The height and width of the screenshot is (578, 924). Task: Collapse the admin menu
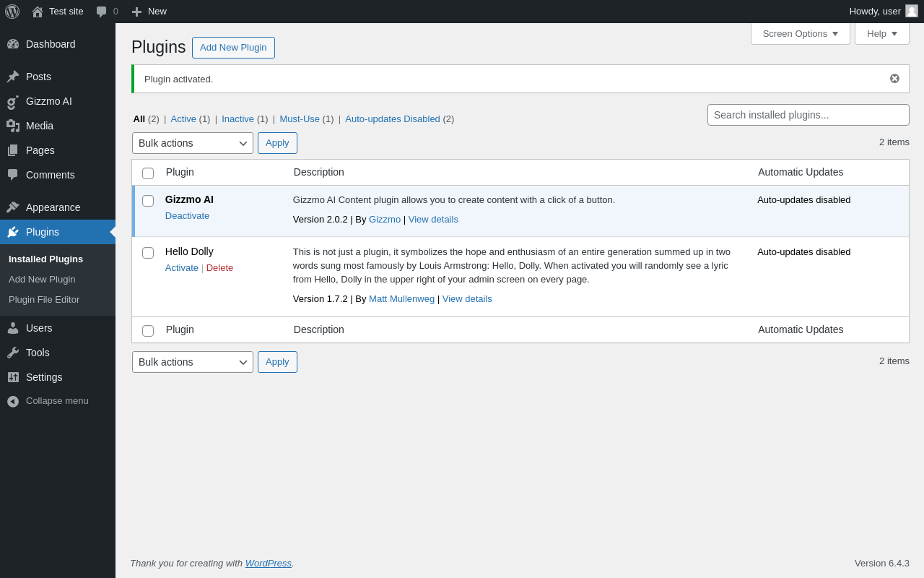point(48,401)
